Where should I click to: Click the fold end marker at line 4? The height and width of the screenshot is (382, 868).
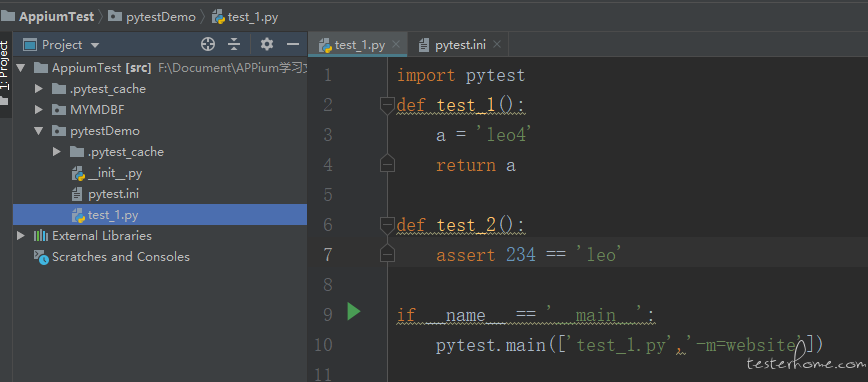(x=388, y=163)
